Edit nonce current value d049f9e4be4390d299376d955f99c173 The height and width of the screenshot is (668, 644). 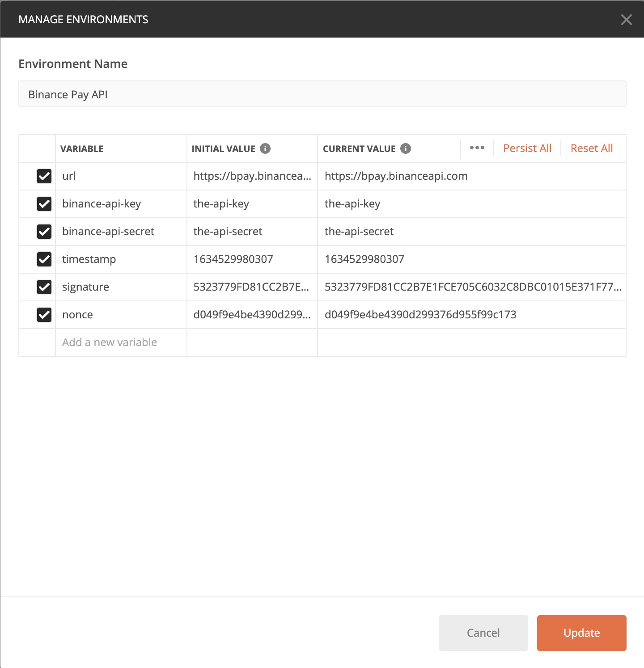(472, 315)
